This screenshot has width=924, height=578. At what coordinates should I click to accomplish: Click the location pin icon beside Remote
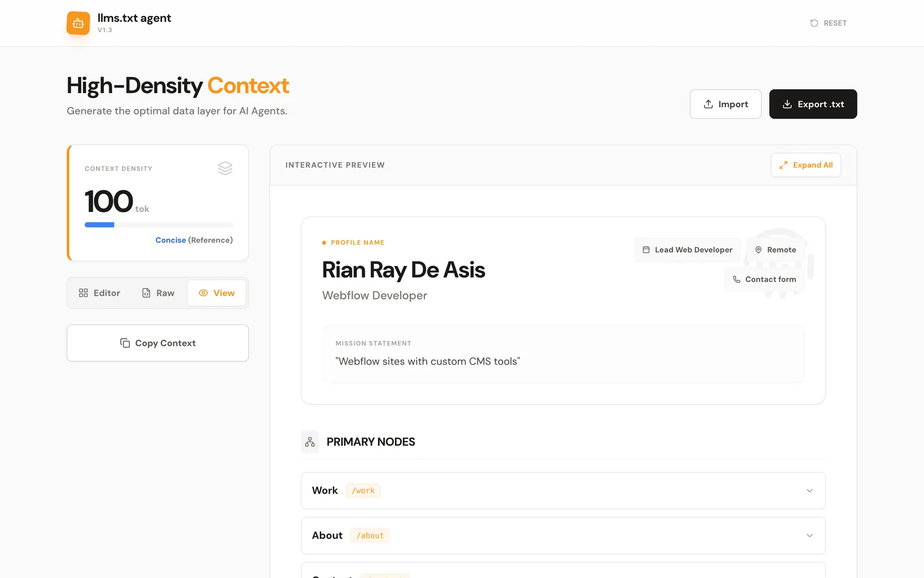point(758,250)
